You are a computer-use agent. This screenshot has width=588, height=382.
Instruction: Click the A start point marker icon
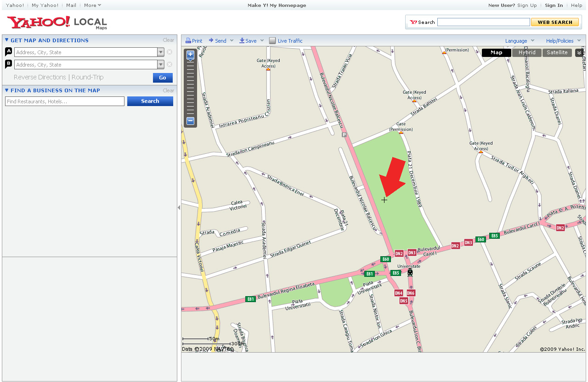(9, 51)
